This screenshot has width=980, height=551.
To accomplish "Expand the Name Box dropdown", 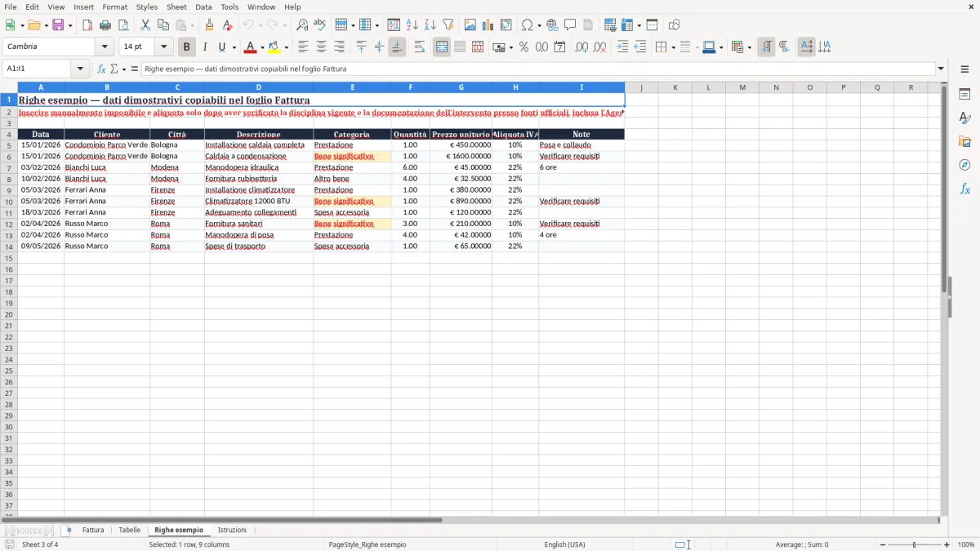I will pos(81,69).
